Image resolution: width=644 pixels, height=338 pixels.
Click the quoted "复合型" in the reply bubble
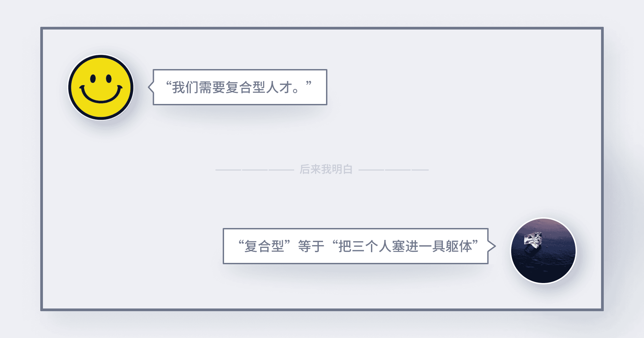pyautogui.click(x=265, y=246)
